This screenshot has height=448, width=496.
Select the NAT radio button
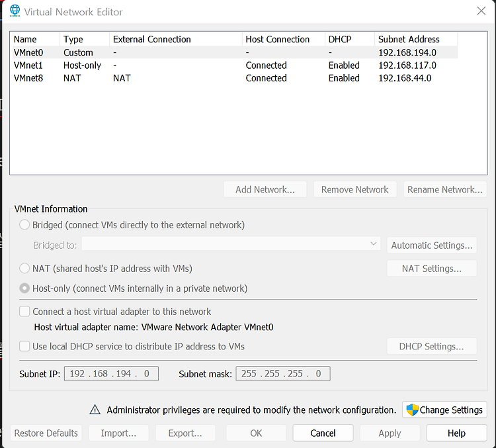tap(24, 269)
